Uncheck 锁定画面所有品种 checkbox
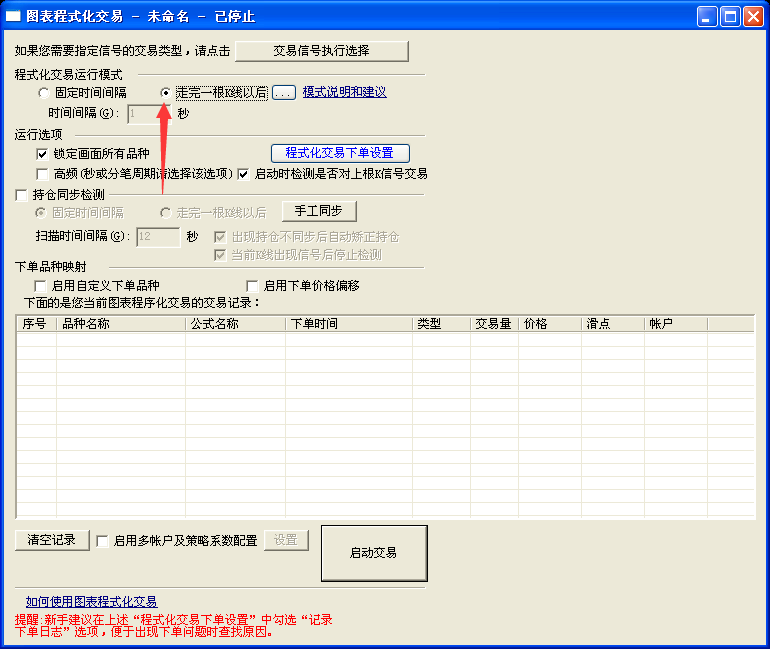The width and height of the screenshot is (770, 649). click(42, 154)
